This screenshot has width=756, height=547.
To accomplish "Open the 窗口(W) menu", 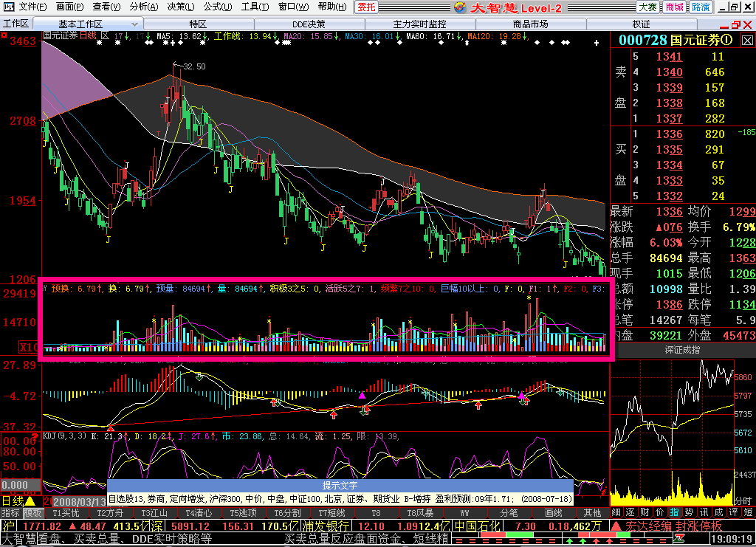I will click(293, 7).
